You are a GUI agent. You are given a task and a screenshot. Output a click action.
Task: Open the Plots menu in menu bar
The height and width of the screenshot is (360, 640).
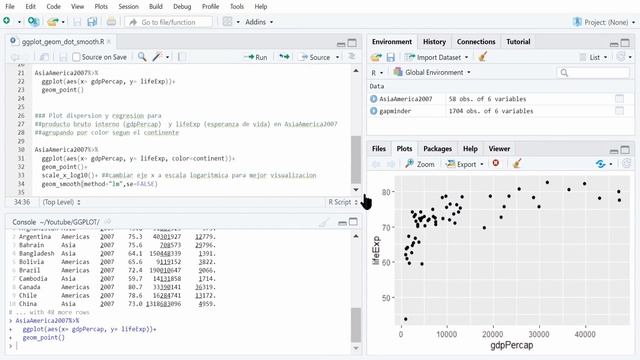pos(101,7)
